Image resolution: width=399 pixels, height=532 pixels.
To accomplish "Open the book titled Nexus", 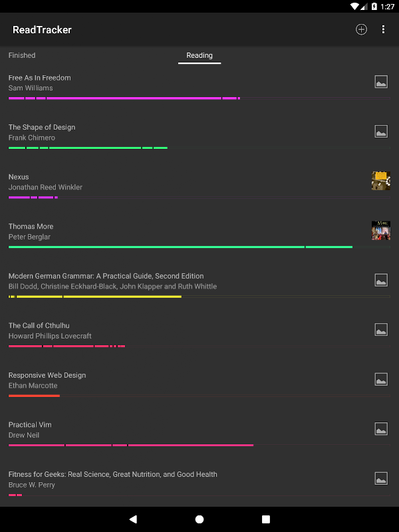I will coord(19,177).
